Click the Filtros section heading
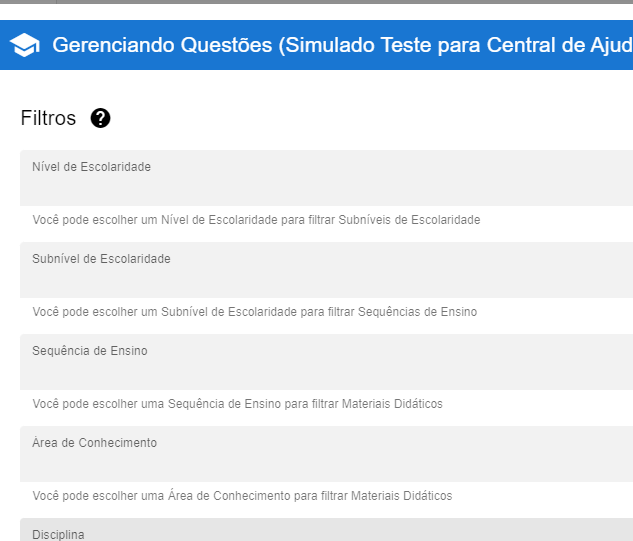Screen dimensions: 633x541 (x=48, y=118)
